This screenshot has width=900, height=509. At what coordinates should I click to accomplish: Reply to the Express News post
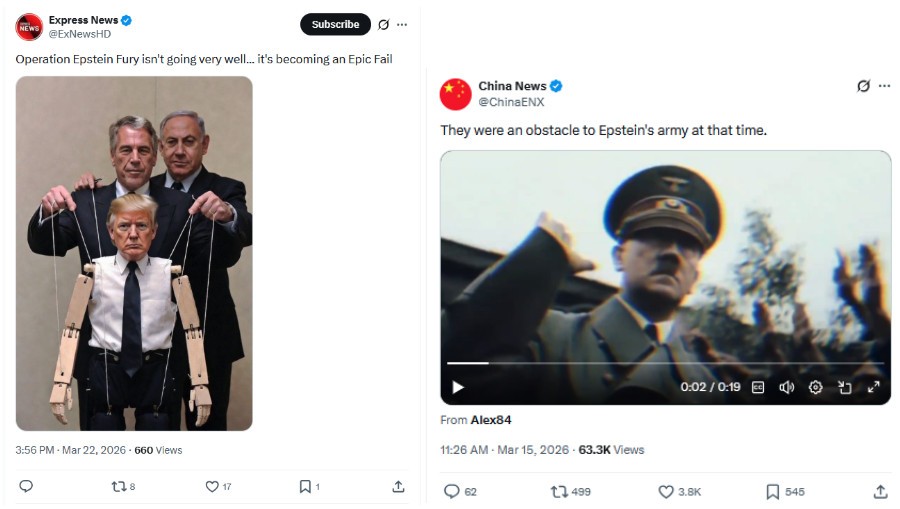point(26,487)
